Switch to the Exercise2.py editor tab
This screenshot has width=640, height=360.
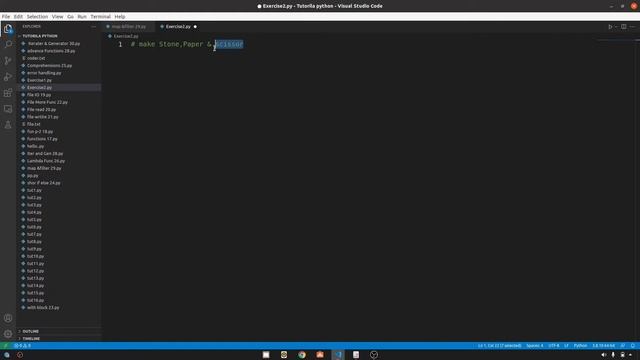178,27
